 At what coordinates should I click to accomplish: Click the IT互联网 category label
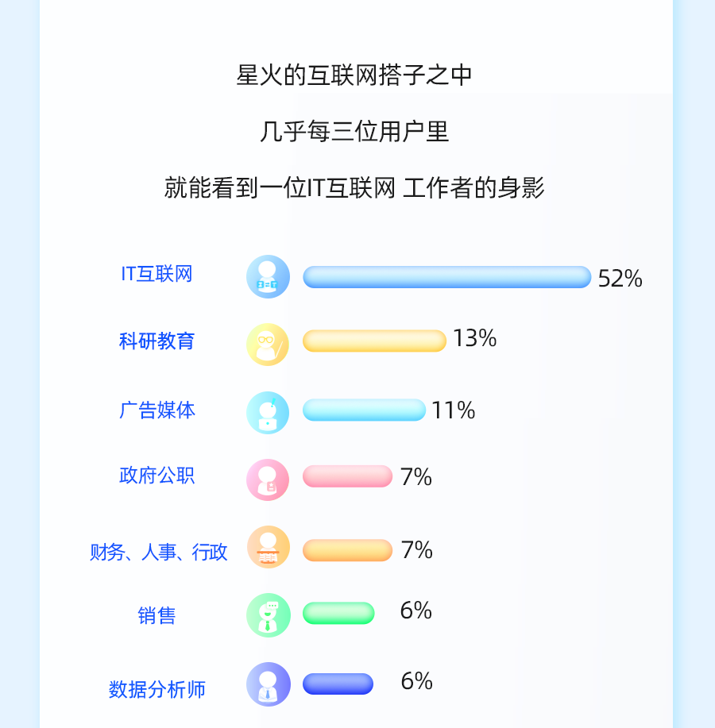coord(157,274)
